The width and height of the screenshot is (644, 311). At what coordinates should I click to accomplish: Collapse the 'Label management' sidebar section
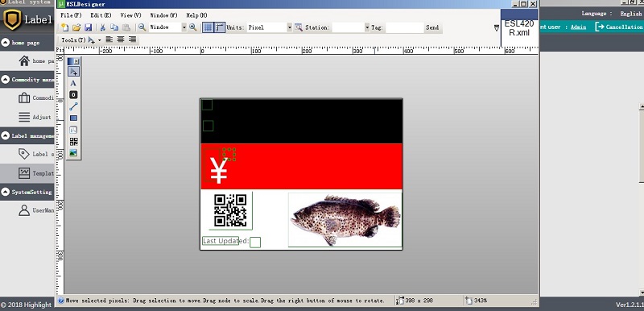[x=6, y=135]
